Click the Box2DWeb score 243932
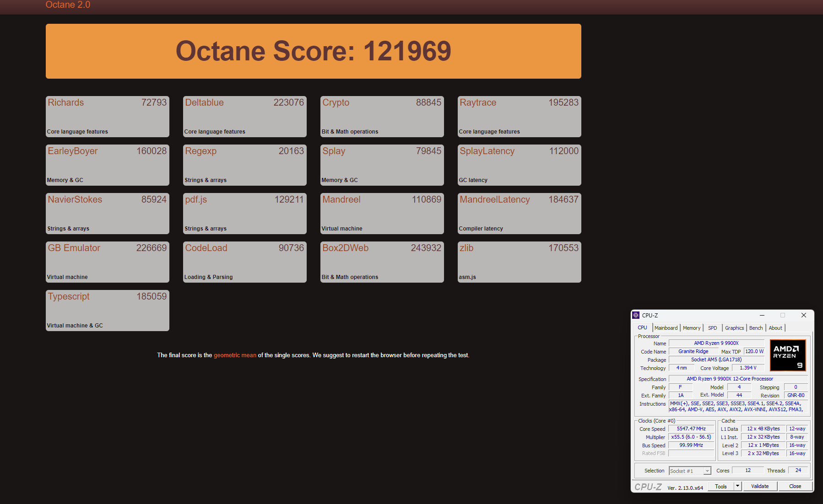Image resolution: width=823 pixels, height=504 pixels. pos(426,248)
